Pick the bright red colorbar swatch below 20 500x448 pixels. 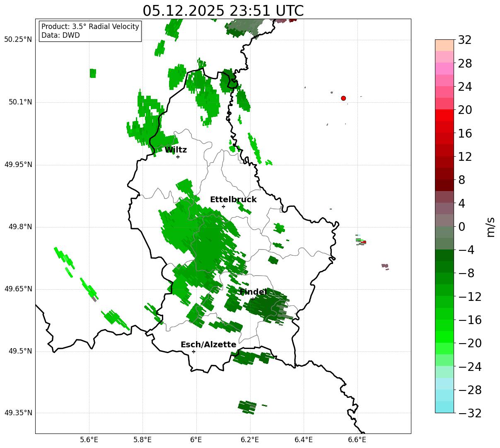444,116
